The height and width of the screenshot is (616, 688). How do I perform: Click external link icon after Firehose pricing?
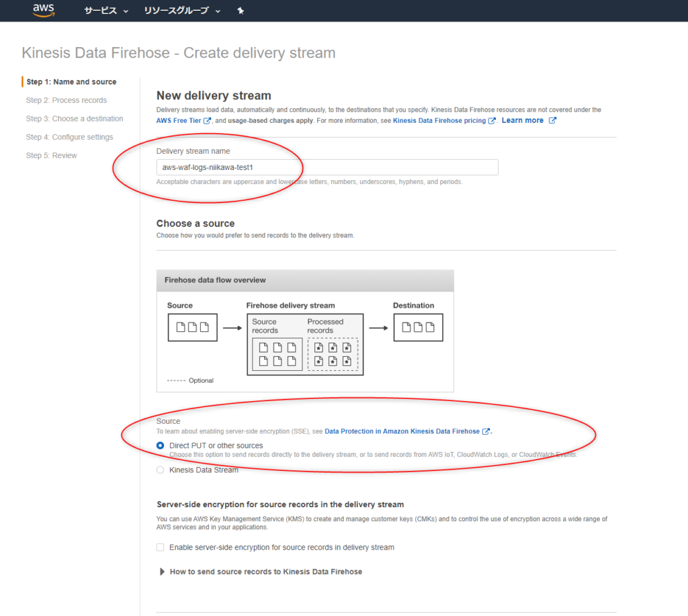point(492,121)
